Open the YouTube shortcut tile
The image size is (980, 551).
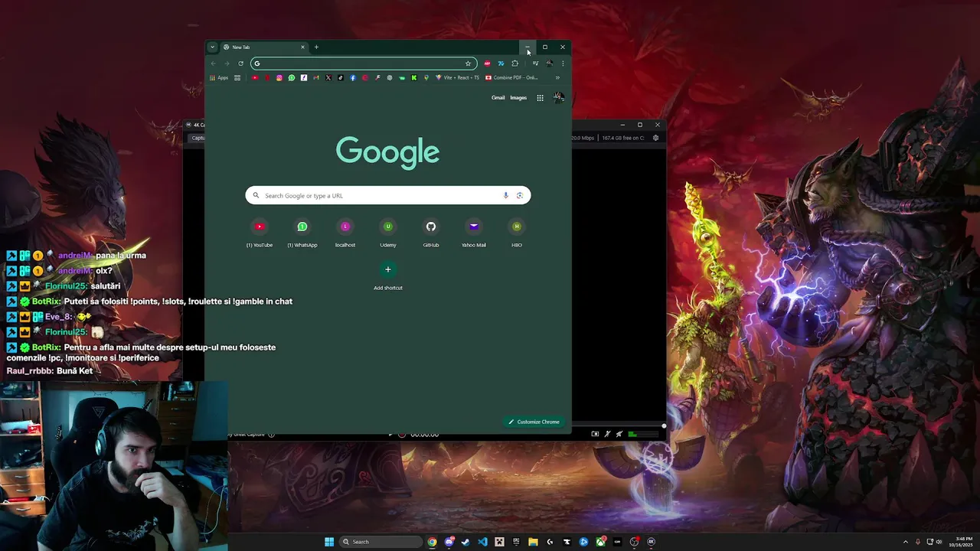pyautogui.click(x=260, y=233)
